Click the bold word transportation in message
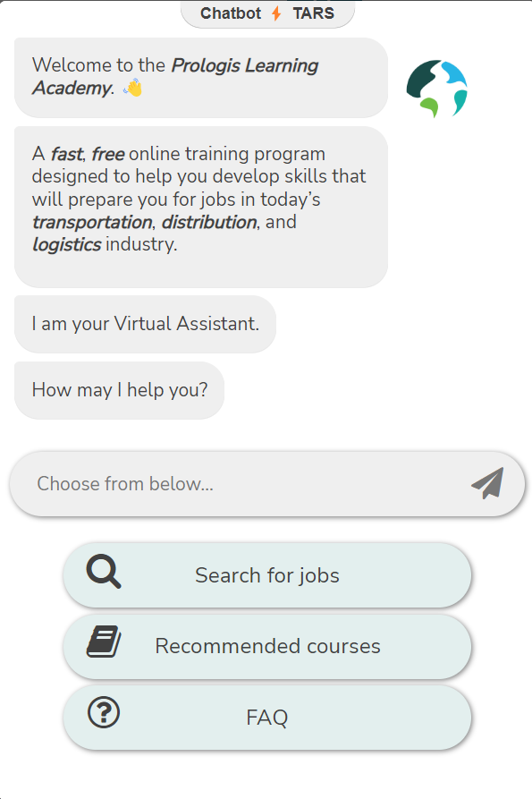Viewport: 532px width, 799px height. [92, 222]
